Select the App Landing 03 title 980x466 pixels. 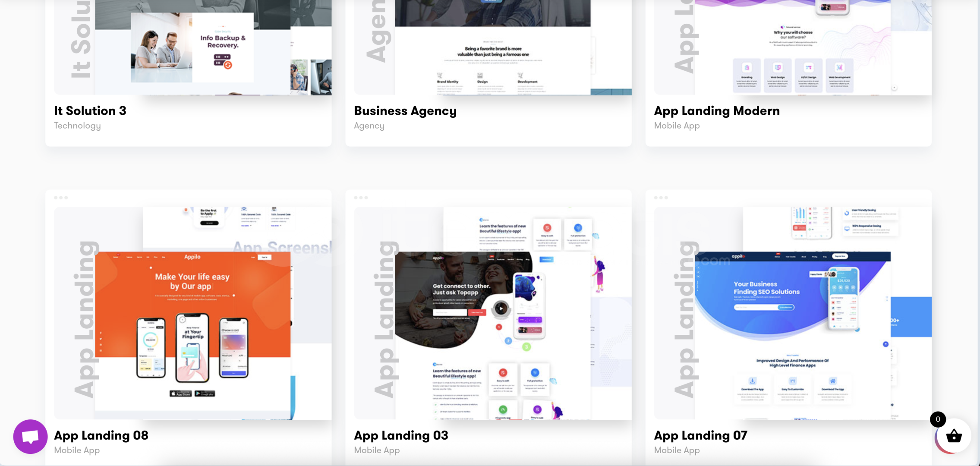pos(401,435)
